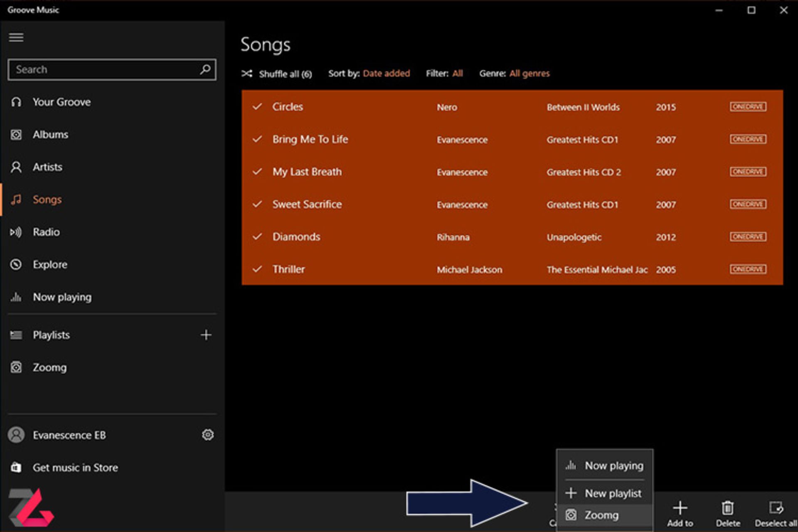Click the Michael Jackson artist name
The image size is (798, 532).
[x=469, y=270]
